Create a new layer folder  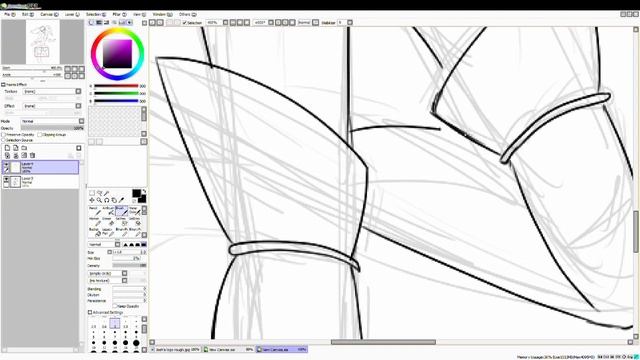[24, 148]
